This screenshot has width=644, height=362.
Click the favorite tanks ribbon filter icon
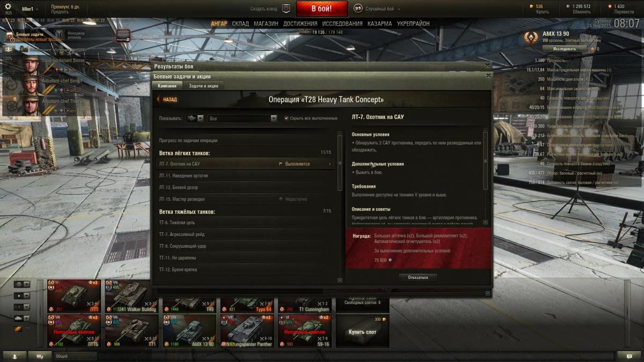coord(18,329)
